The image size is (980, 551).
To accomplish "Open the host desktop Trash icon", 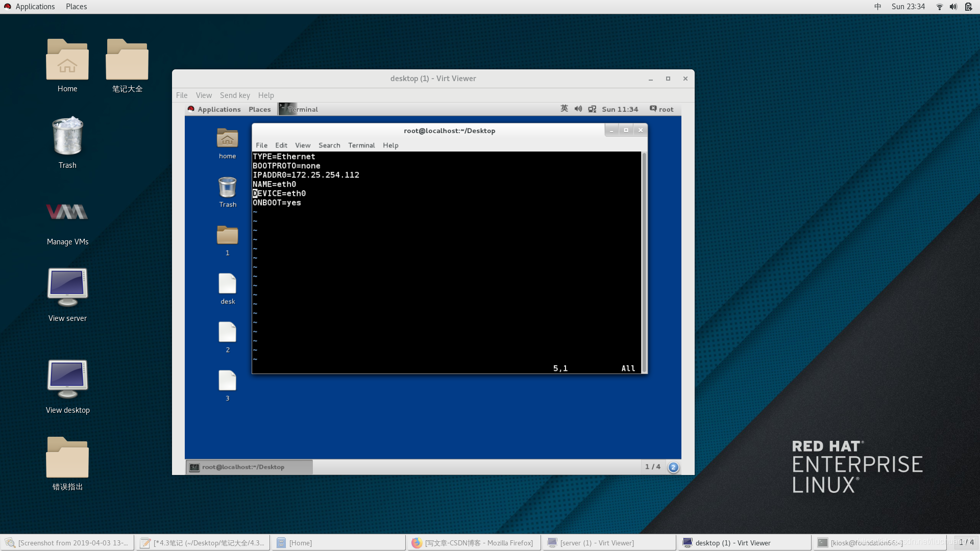I will point(67,136).
